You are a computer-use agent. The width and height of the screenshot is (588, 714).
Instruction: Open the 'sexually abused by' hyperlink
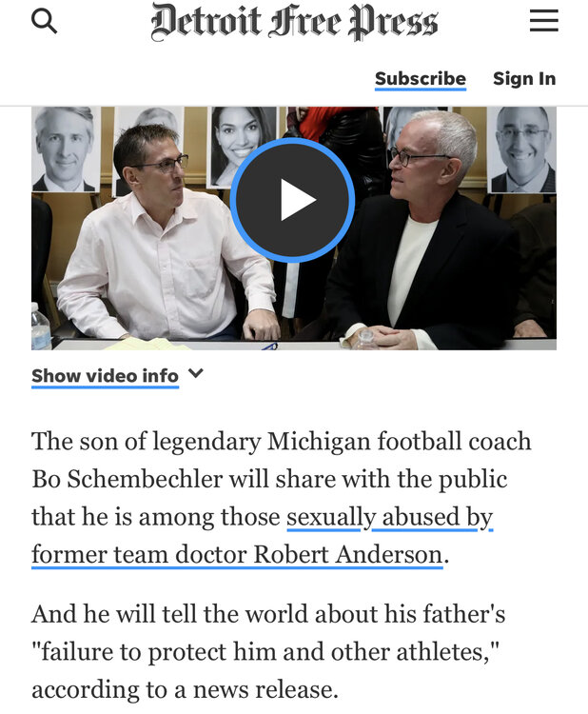(389, 517)
